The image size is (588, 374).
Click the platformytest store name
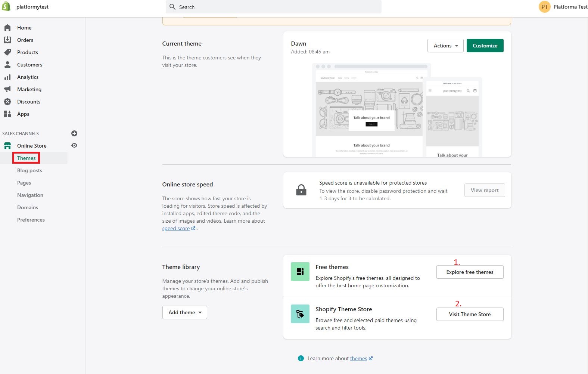[32, 7]
